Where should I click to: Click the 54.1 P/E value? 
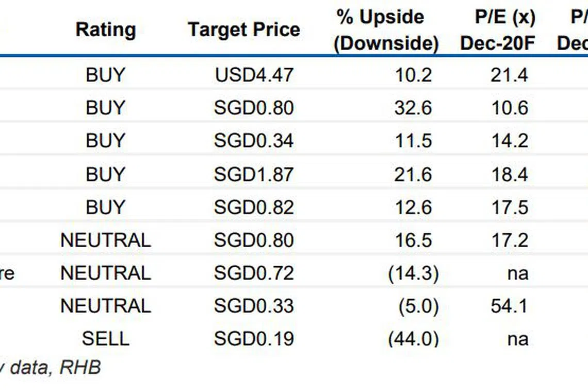point(509,306)
